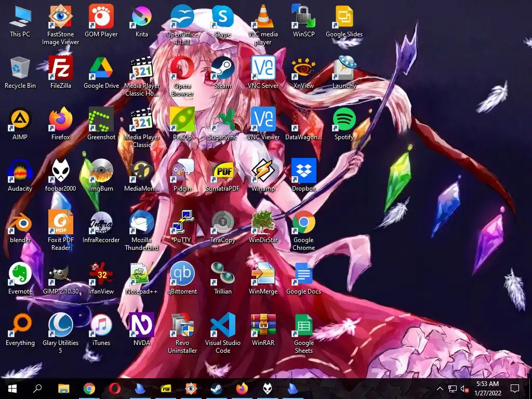Select the VLC media player shortcut
Viewport: 532px width, 399px height.
coord(263,25)
